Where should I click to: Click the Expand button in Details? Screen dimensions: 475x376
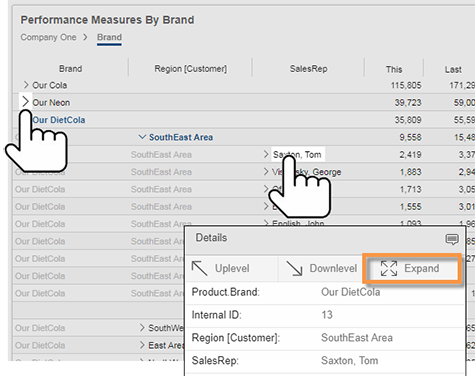[x=412, y=268]
